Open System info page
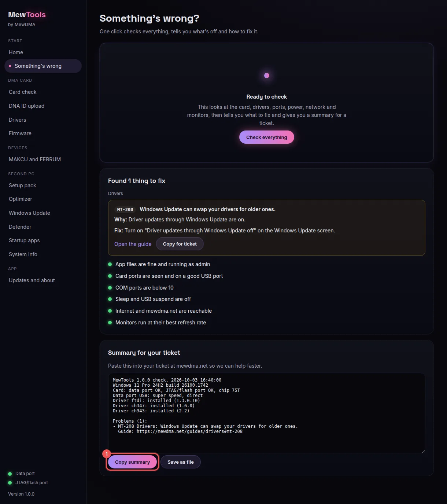This screenshot has width=447, height=504. pos(43,254)
